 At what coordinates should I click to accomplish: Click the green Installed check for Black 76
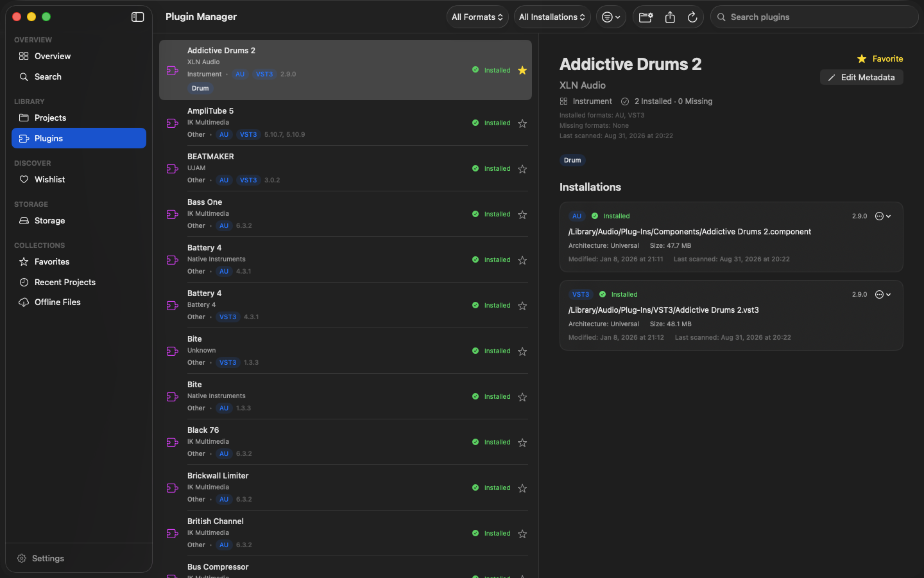(x=475, y=442)
